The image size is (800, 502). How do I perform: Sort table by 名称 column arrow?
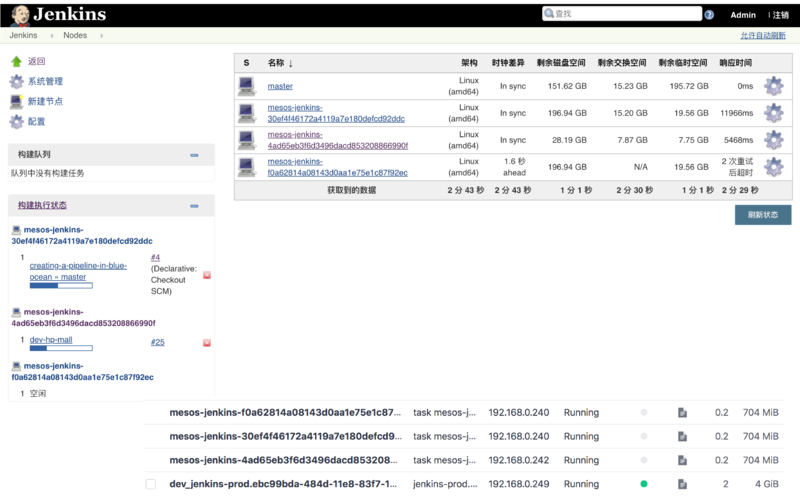pyautogui.click(x=291, y=64)
